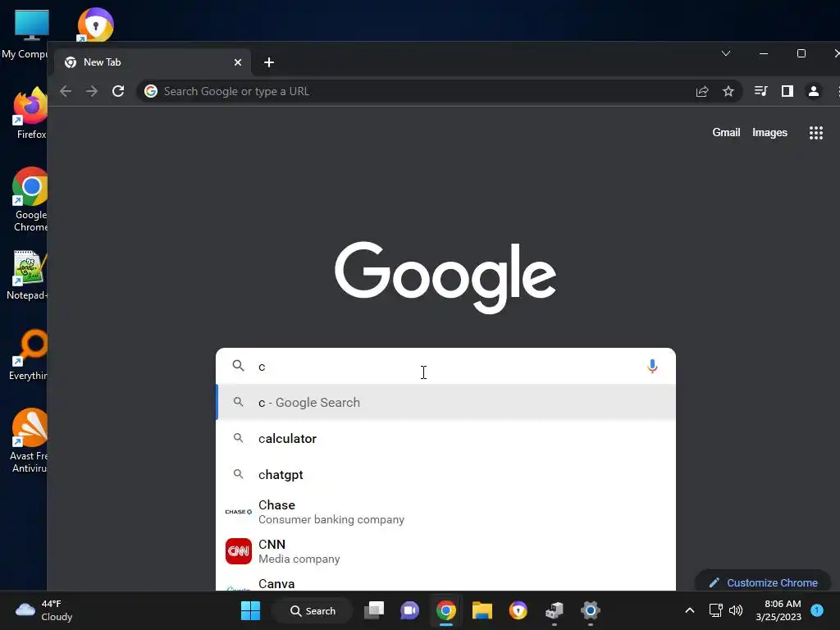Open Task View on the taskbar

374,610
